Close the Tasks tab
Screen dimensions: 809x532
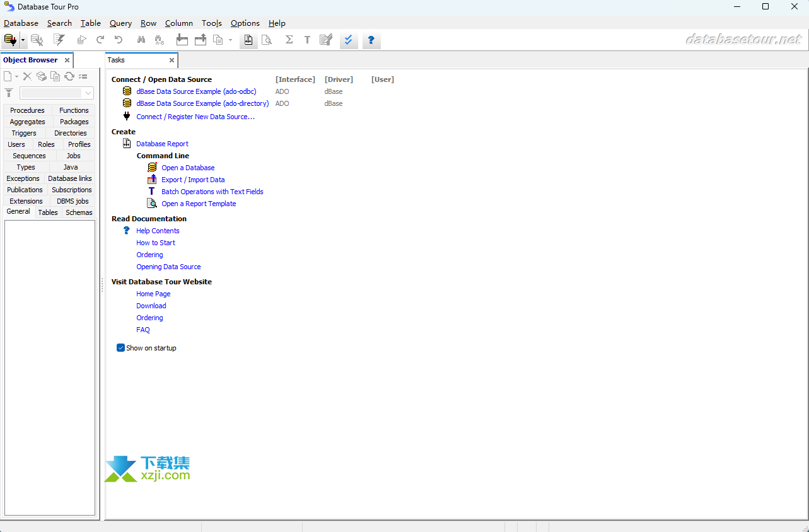coord(172,61)
